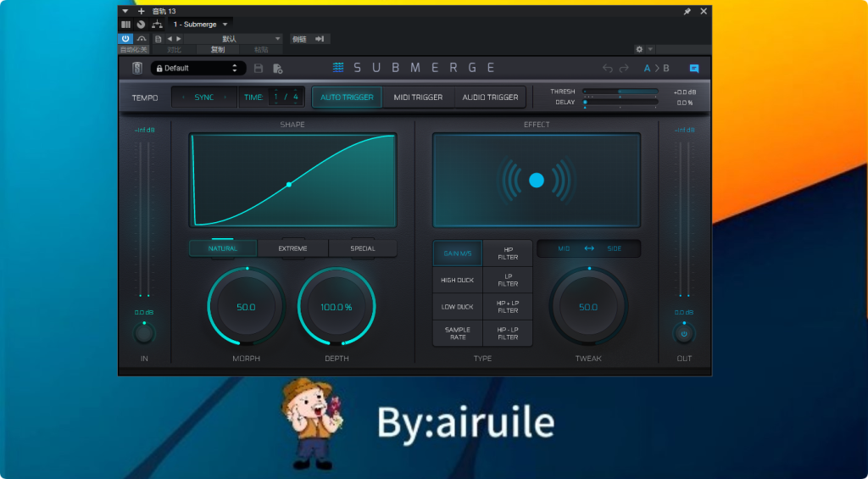This screenshot has width=868, height=479.
Task: Click the 侧链 sidechain label
Action: click(299, 39)
